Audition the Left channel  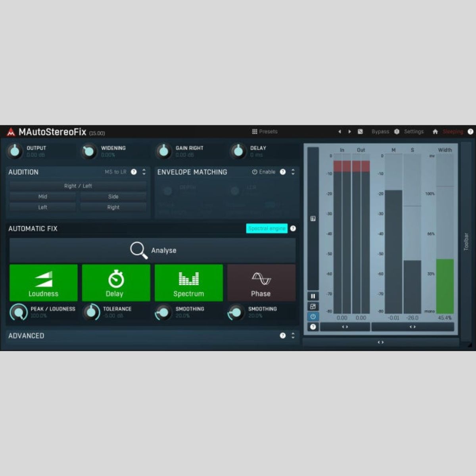click(43, 207)
